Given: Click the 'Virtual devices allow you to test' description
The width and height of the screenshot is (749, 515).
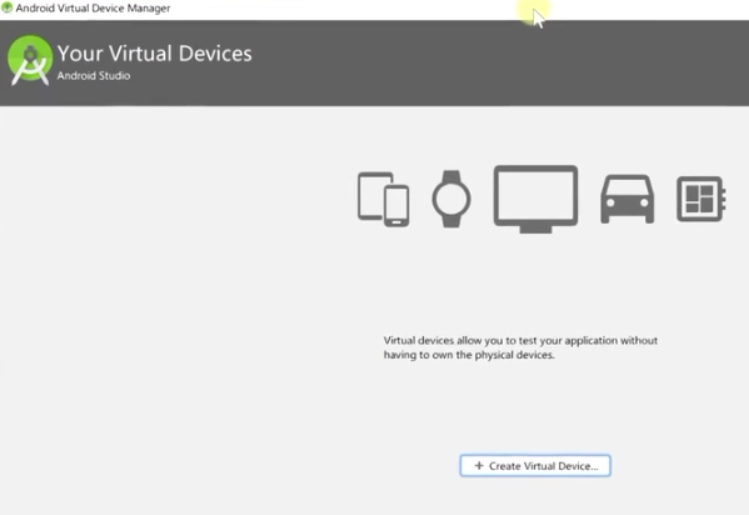Looking at the screenshot, I should click(521, 347).
